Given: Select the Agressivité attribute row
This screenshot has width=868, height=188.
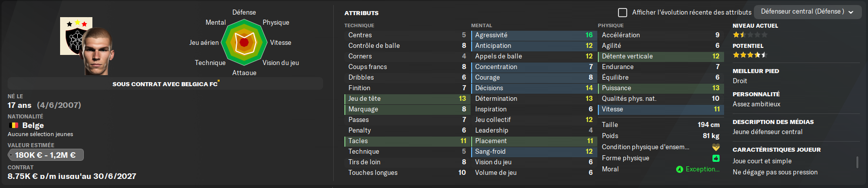Looking at the screenshot, I should coord(534,35).
